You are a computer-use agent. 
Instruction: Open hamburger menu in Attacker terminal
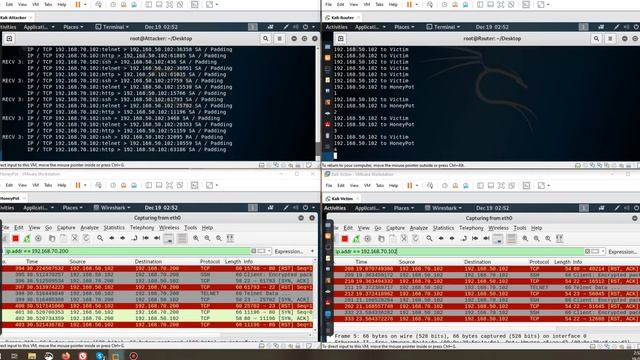tap(280, 38)
